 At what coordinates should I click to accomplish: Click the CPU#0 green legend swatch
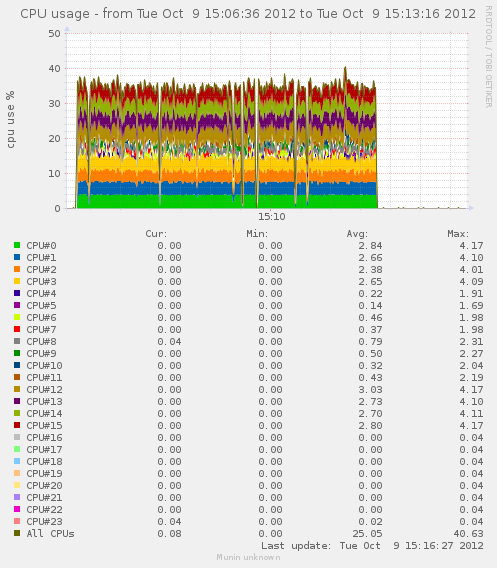pyautogui.click(x=17, y=245)
